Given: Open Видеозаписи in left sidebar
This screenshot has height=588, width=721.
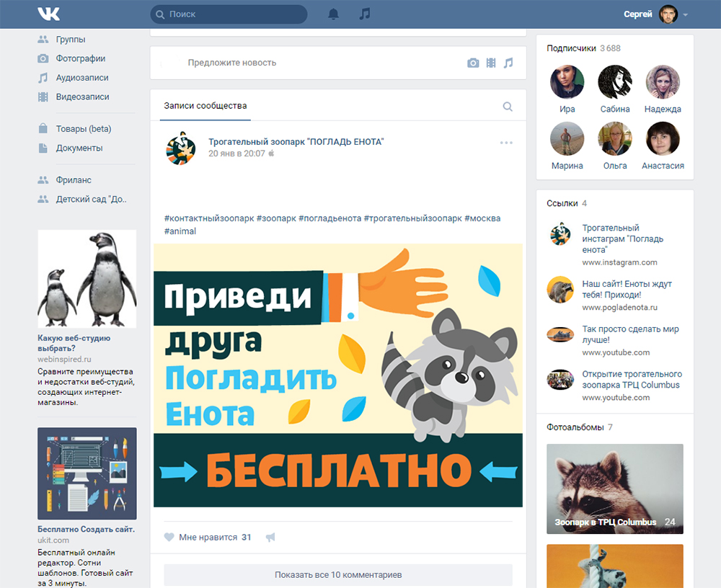Looking at the screenshot, I should point(83,97).
